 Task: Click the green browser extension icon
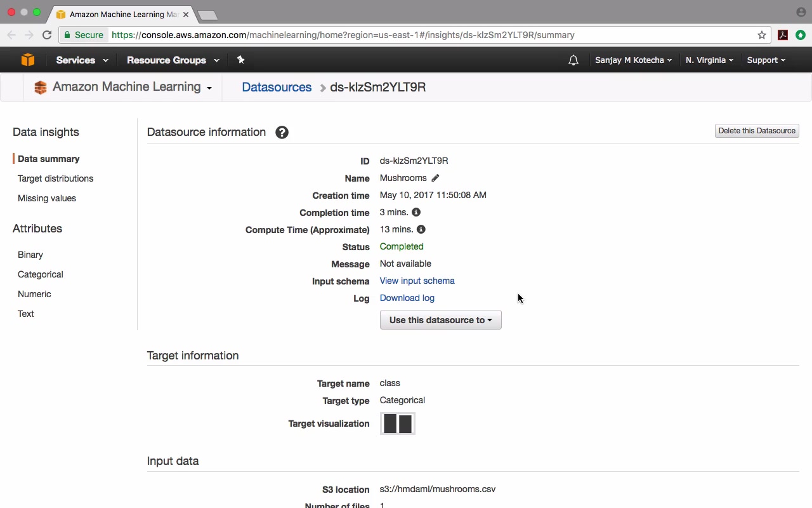[x=801, y=35]
